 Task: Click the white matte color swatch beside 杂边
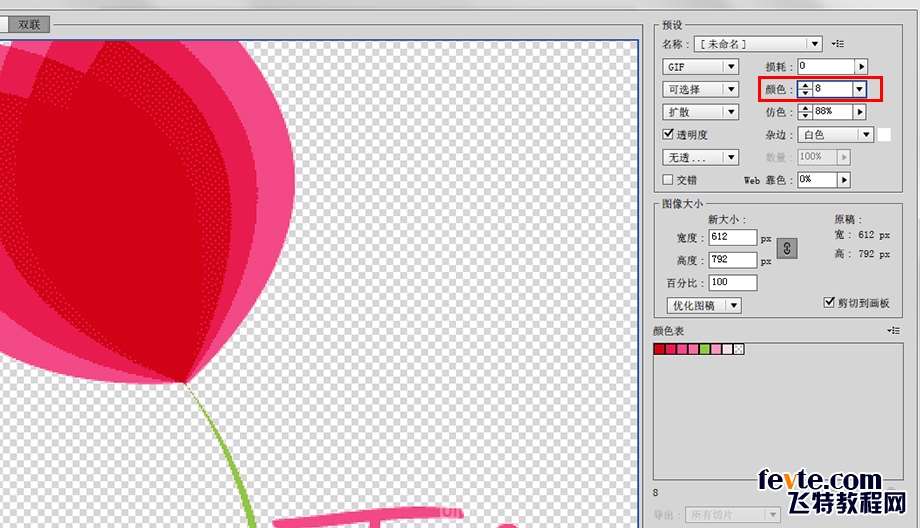point(884,135)
